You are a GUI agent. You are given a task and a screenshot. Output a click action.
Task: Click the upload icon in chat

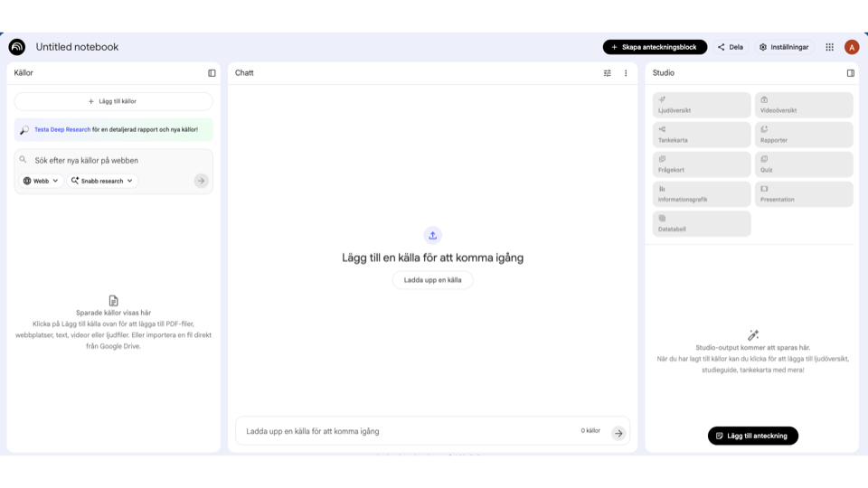coord(432,236)
